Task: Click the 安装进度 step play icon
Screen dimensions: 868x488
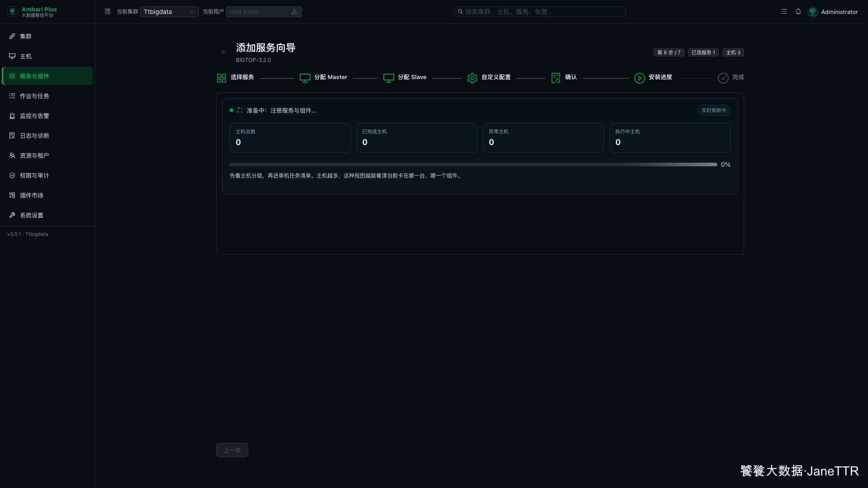Action: [x=640, y=78]
